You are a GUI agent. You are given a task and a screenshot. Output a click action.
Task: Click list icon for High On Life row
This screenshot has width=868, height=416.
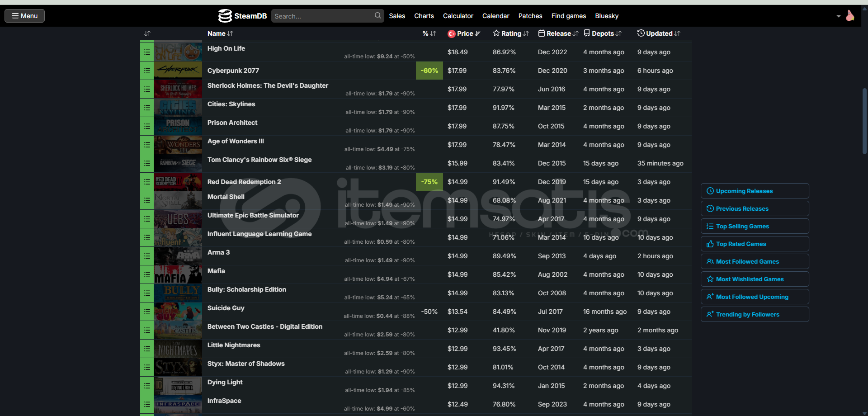pyautogui.click(x=147, y=52)
